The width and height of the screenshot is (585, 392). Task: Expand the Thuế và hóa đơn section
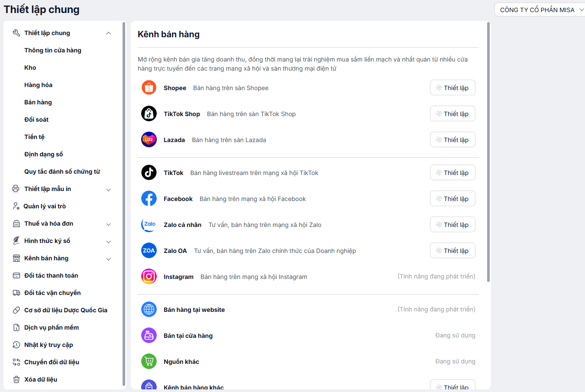coord(108,224)
